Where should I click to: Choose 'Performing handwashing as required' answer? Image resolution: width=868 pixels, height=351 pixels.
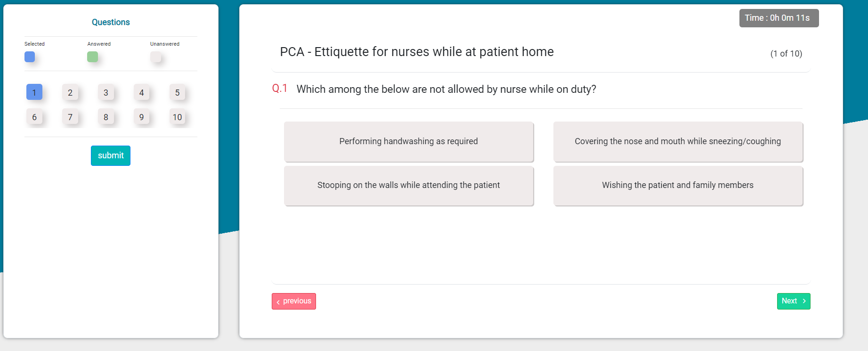(x=408, y=141)
